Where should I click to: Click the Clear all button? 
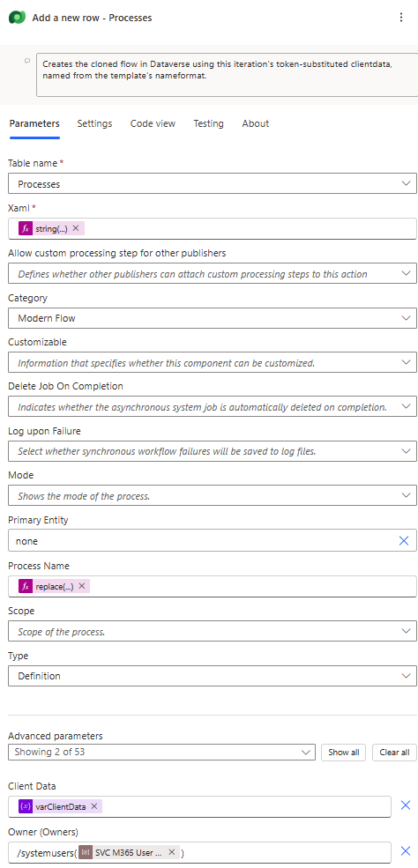394,753
